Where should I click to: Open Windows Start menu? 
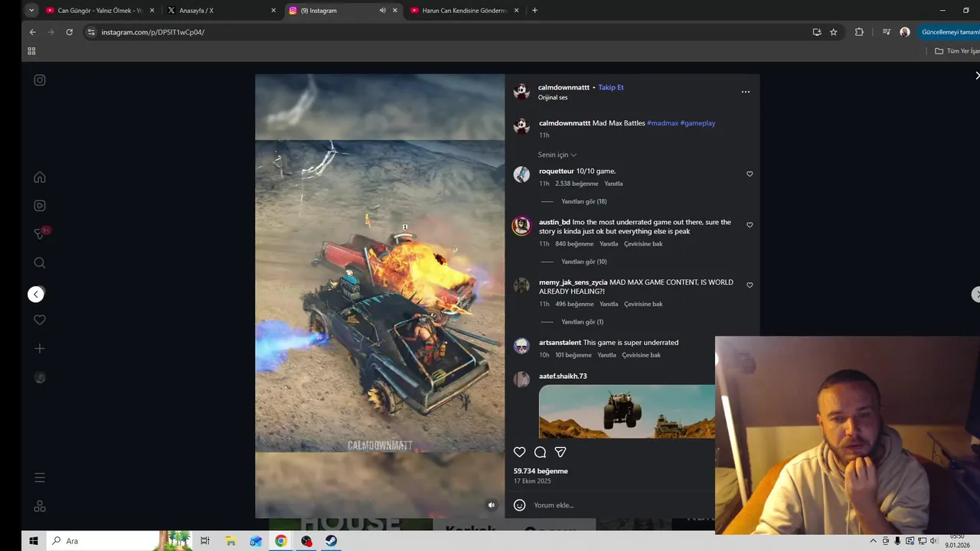coord(34,541)
